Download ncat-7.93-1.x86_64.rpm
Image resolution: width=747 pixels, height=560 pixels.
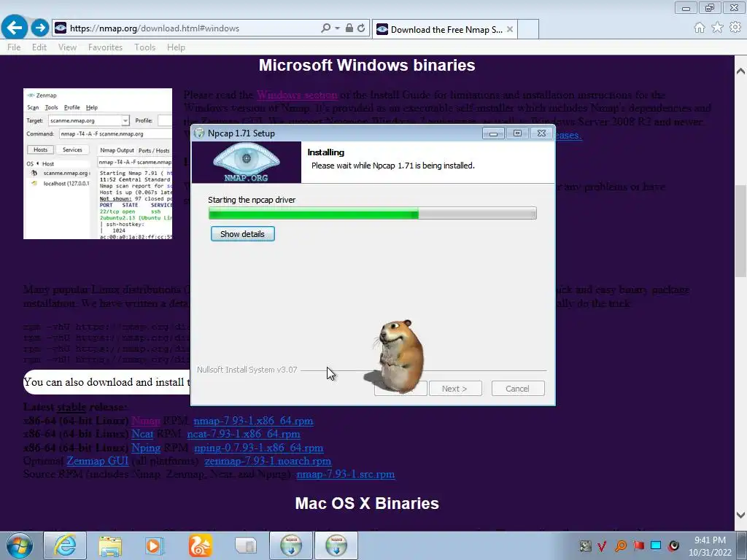[244, 435]
